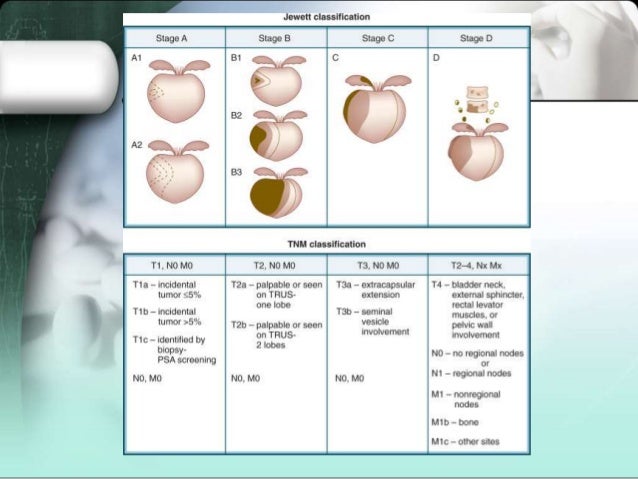The width and height of the screenshot is (638, 479).
Task: Click the 'B3' label
Action: (236, 172)
